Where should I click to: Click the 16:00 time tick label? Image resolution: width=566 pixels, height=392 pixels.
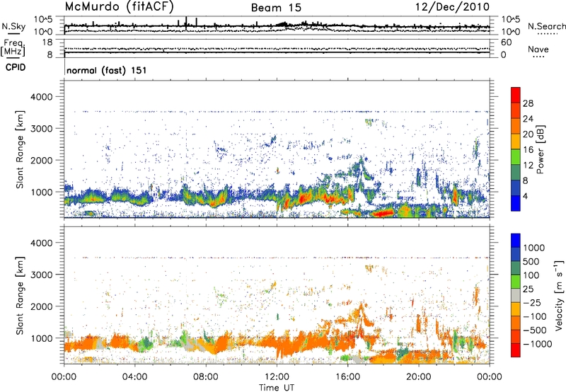point(347,377)
